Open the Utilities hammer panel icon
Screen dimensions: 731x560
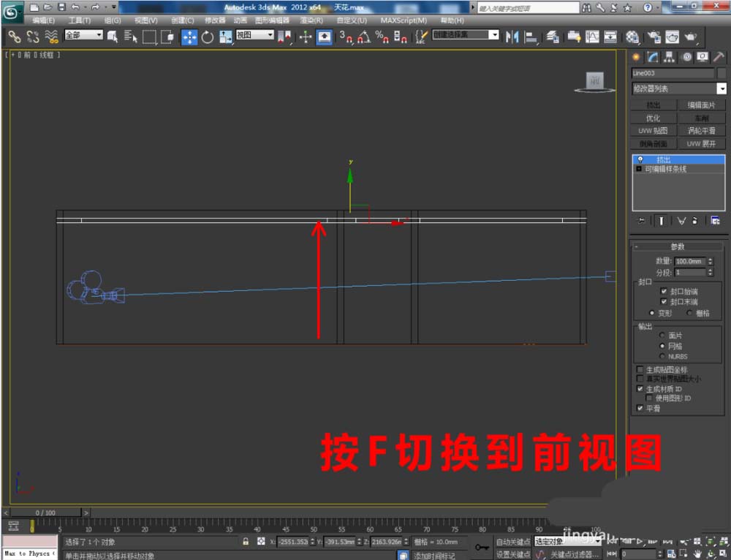[719, 57]
